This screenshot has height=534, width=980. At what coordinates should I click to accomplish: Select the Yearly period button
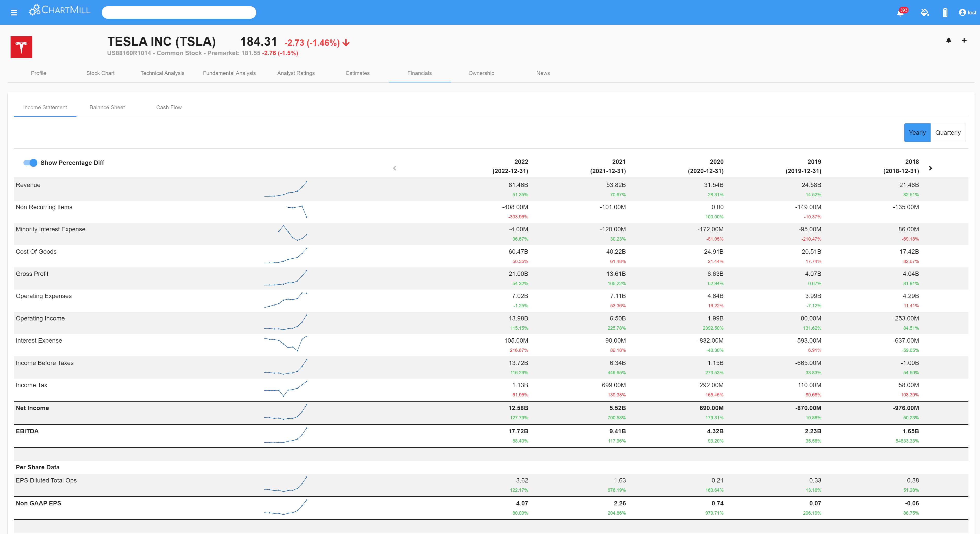[x=917, y=132]
